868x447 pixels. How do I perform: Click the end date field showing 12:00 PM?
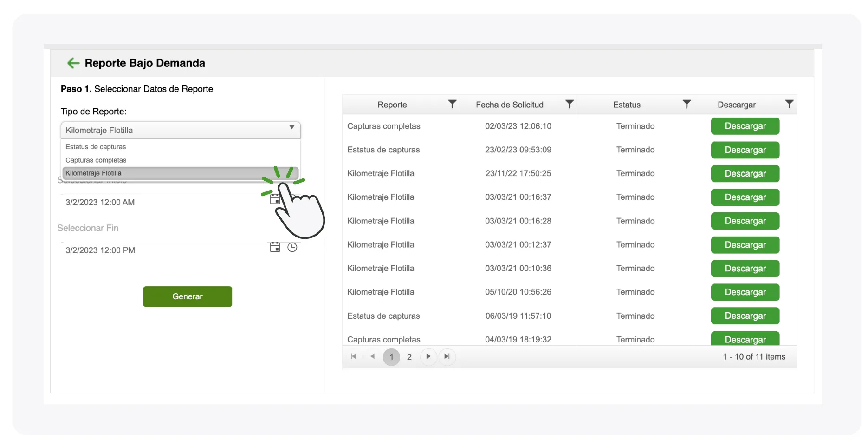[x=165, y=250]
